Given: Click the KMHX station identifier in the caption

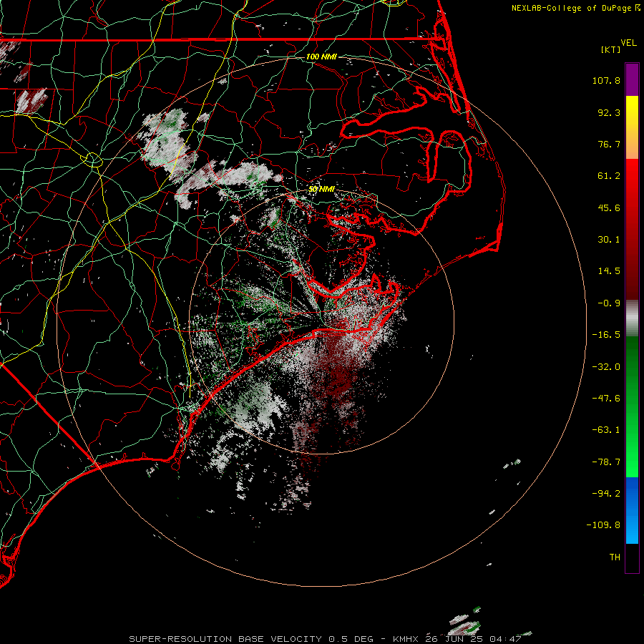Looking at the screenshot, I should (x=406, y=639).
